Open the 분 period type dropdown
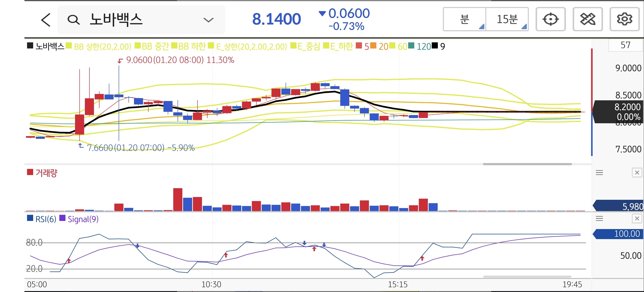Screen dimensions: 644x292 click(x=464, y=19)
